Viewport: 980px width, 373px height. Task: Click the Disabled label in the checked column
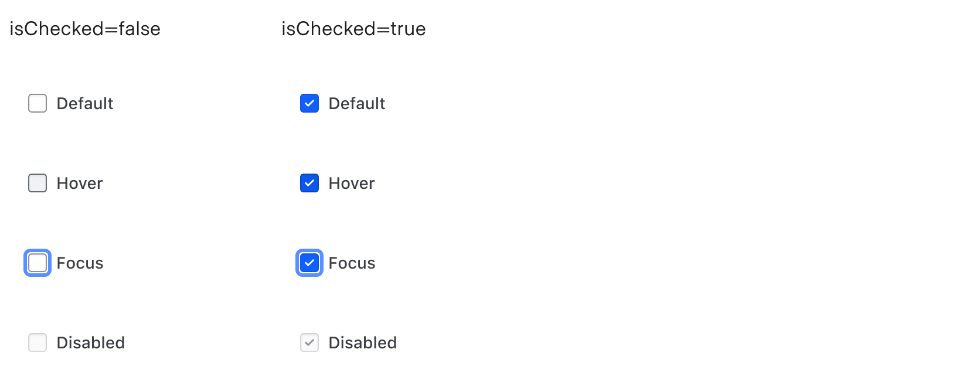point(362,343)
